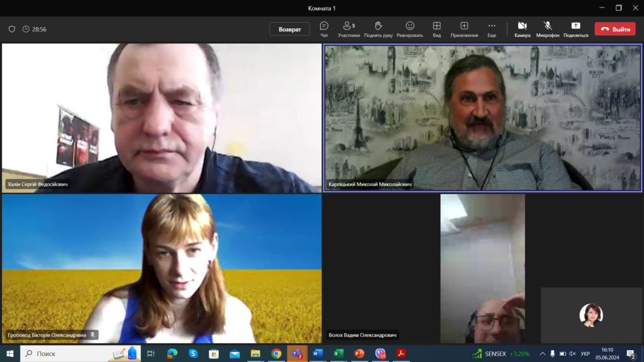Expand the Вид view layout options
Image resolution: width=644 pixels, height=362 pixels.
[x=436, y=29]
